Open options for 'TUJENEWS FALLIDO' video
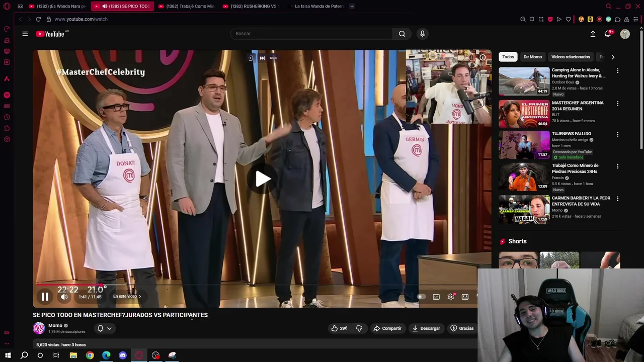The image size is (644, 362). pos(617,134)
